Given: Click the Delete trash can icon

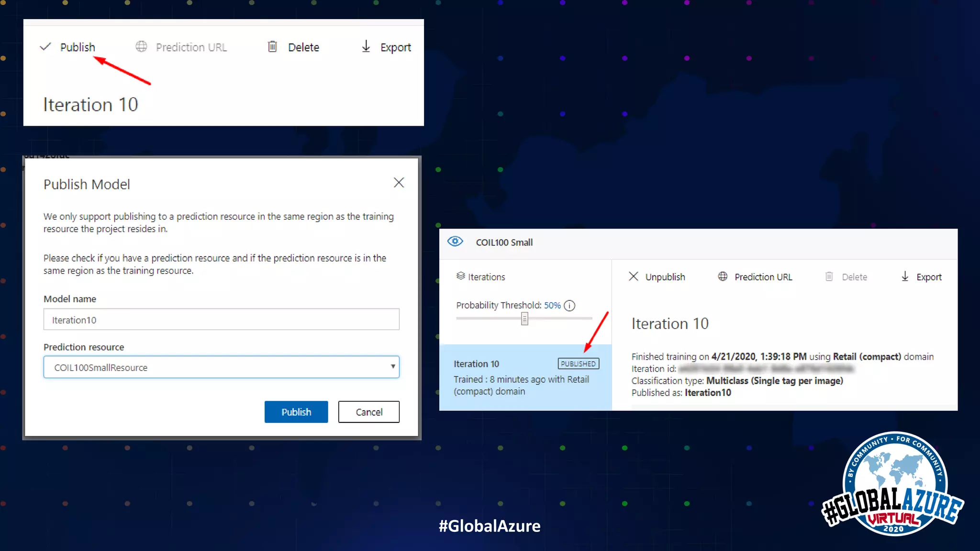Looking at the screenshot, I should click(x=272, y=46).
